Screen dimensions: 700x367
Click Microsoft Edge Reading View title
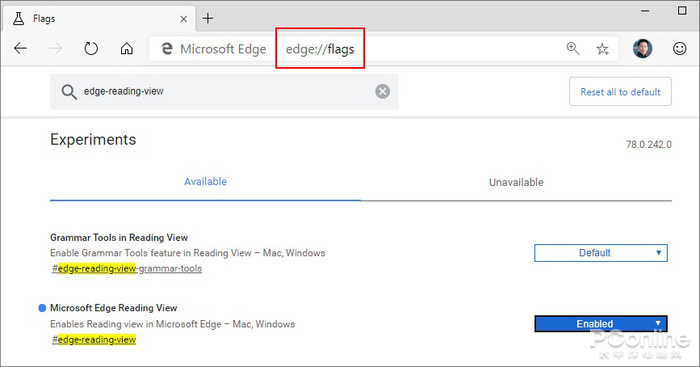pos(113,308)
